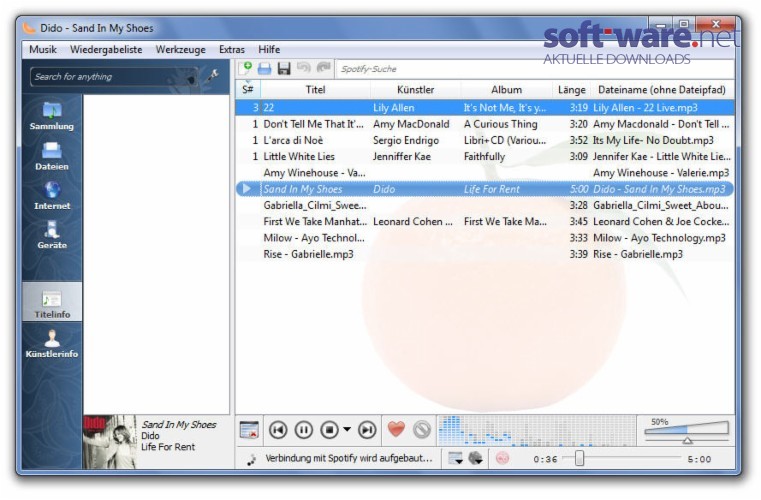This screenshot has width=761, height=500.
Task: Sort playlist by the Länge column
Action: click(x=571, y=89)
